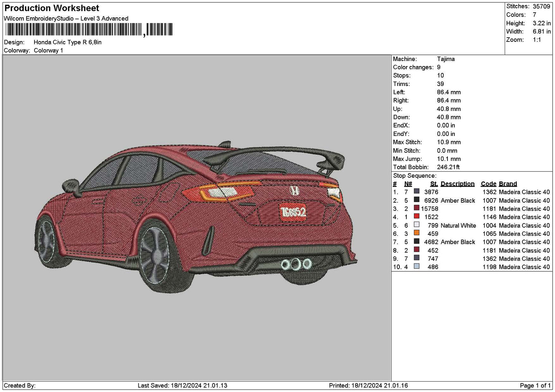Click the 'Page 1 of 1' indicator

tap(535, 385)
